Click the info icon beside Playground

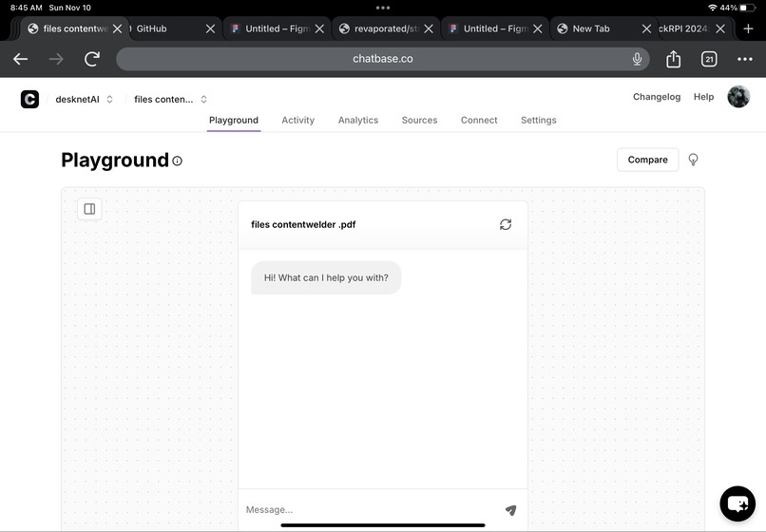(x=178, y=161)
